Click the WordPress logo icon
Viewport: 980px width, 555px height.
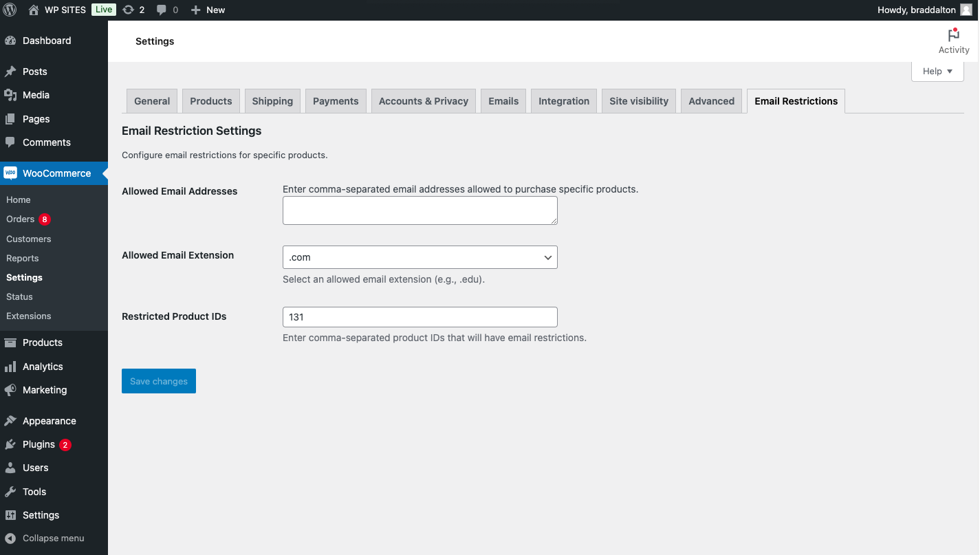[x=10, y=10]
